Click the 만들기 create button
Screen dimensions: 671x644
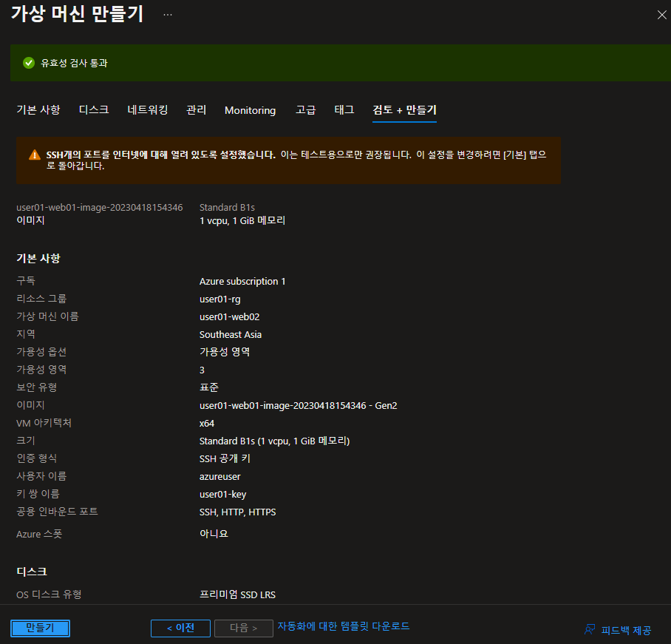[x=40, y=628]
